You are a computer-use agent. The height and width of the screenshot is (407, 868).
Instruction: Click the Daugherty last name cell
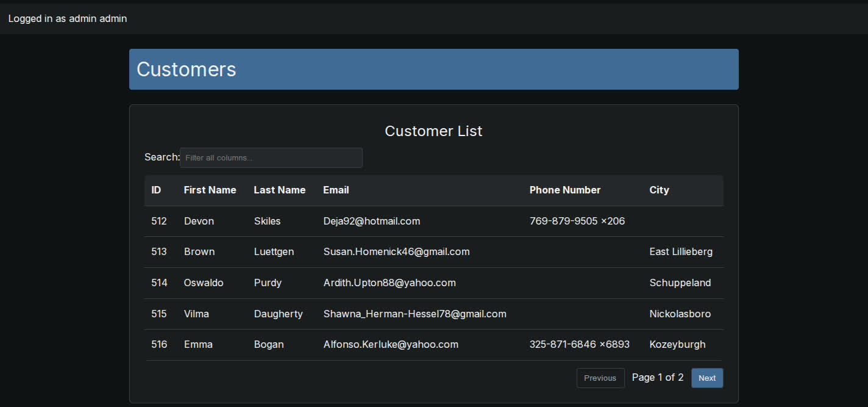(278, 314)
